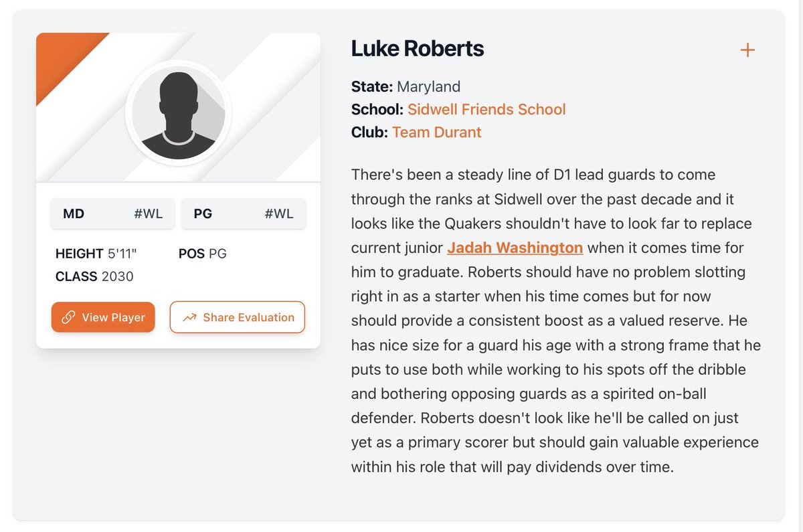This screenshot has height=532, width=803.
Task: Click the View Player button
Action: [103, 317]
